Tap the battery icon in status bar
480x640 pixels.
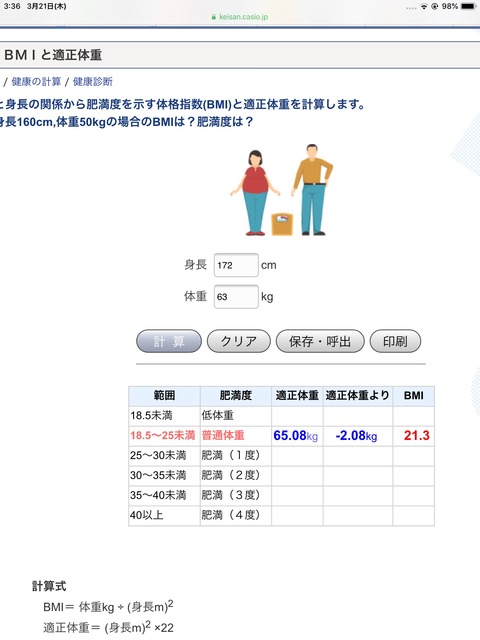pos(468,6)
